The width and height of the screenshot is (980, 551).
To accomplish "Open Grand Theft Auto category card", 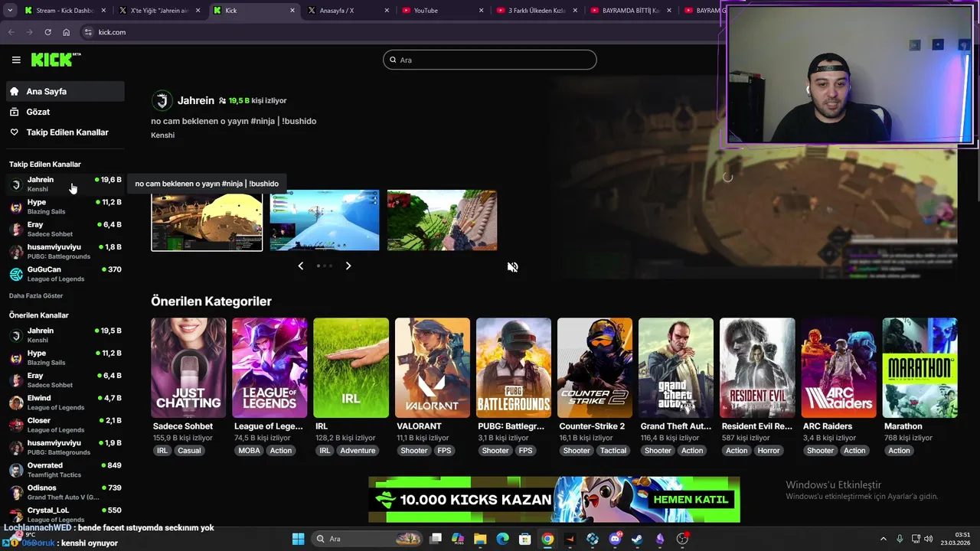I will pos(676,368).
